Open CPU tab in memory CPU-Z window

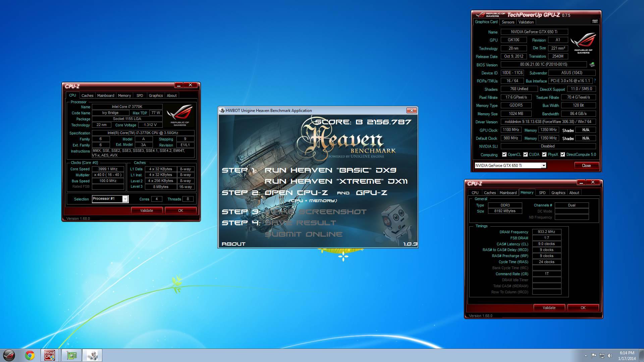(475, 193)
